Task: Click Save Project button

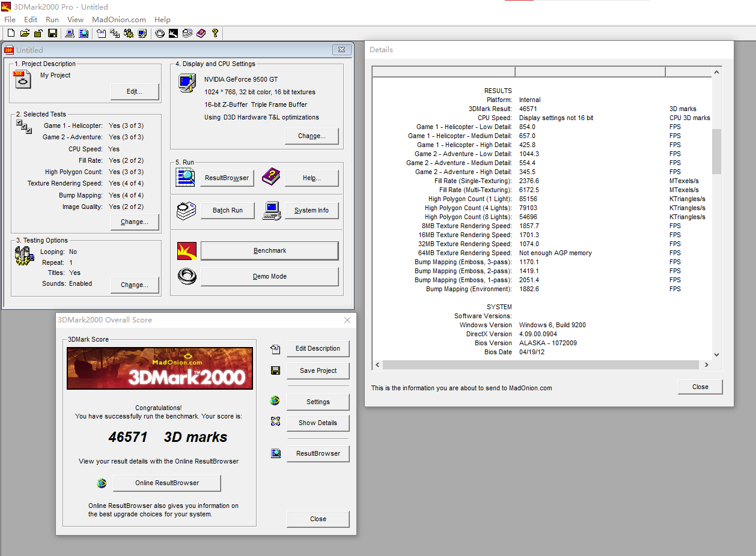Action: [x=318, y=370]
